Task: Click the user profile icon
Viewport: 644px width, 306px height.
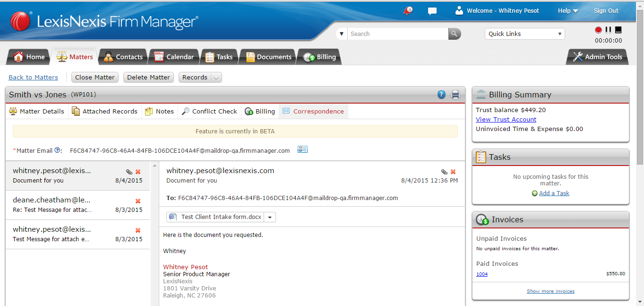Action: point(459,10)
